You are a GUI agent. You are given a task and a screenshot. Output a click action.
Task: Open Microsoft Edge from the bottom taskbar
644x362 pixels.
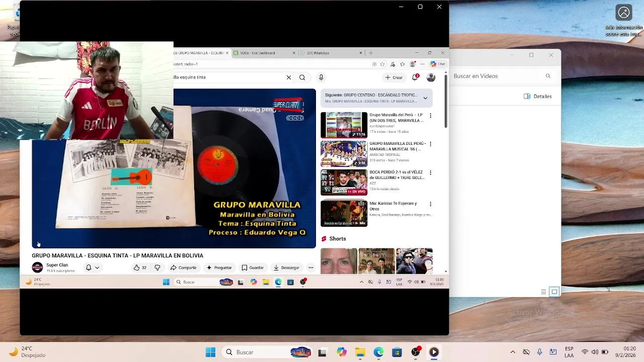tap(378, 352)
